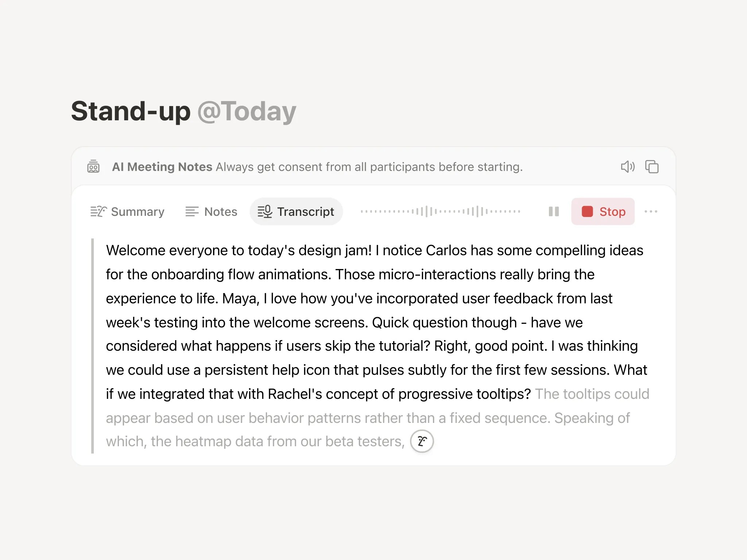The image size is (747, 560).
Task: Open the Notes tab
Action: pyautogui.click(x=211, y=211)
